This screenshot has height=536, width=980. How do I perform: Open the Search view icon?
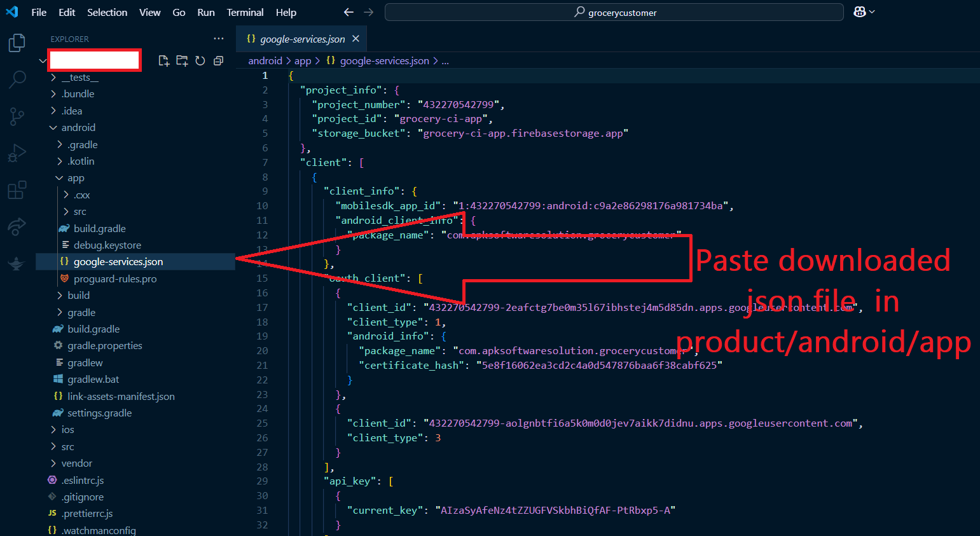pos(17,79)
